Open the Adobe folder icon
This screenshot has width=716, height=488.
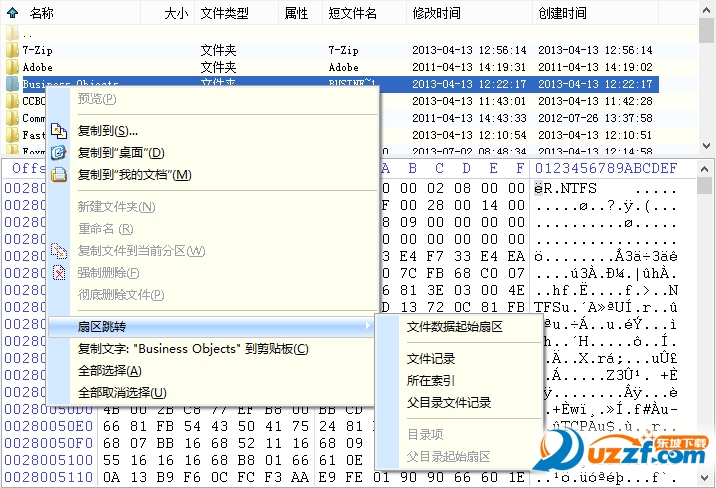pyautogui.click(x=12, y=67)
